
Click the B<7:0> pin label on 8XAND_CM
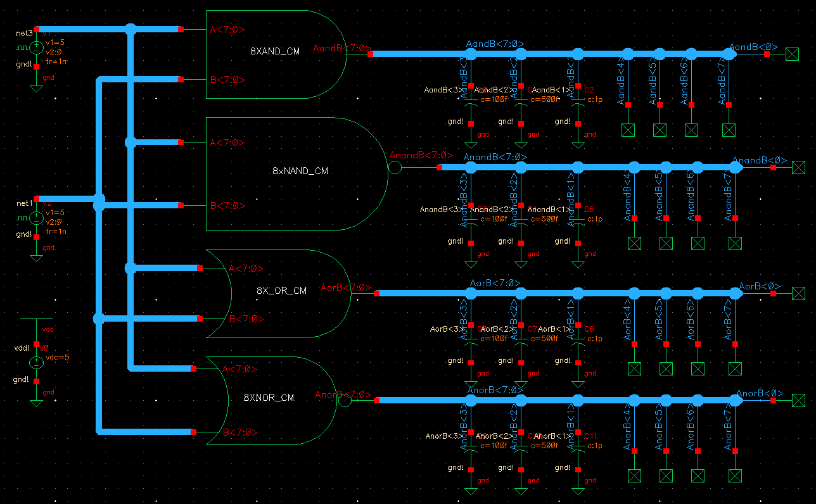coord(227,80)
